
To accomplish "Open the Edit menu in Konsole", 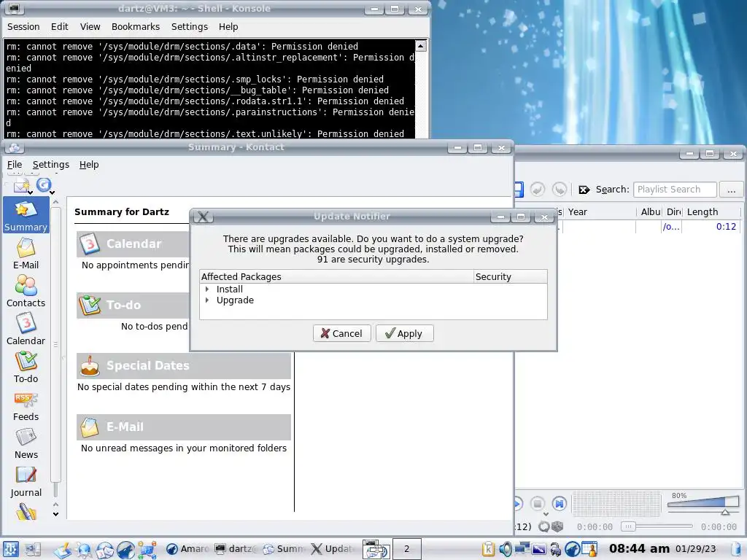I will coord(60,27).
